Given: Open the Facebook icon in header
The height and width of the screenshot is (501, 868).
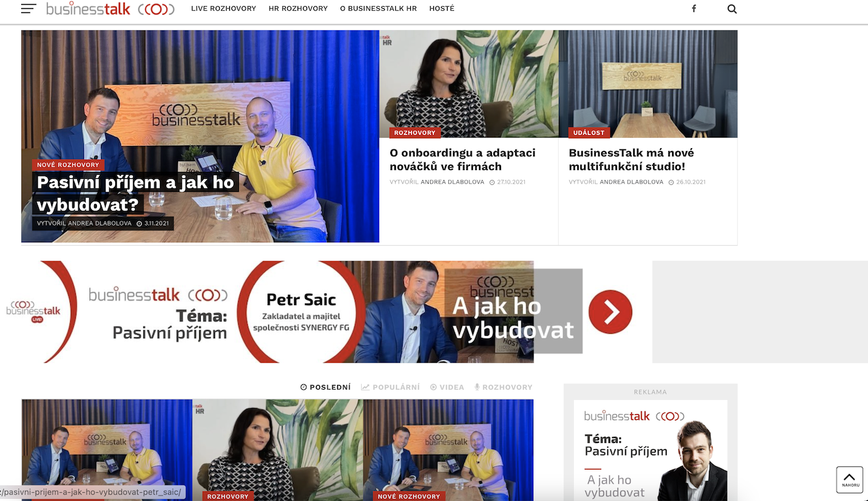Looking at the screenshot, I should (694, 9).
